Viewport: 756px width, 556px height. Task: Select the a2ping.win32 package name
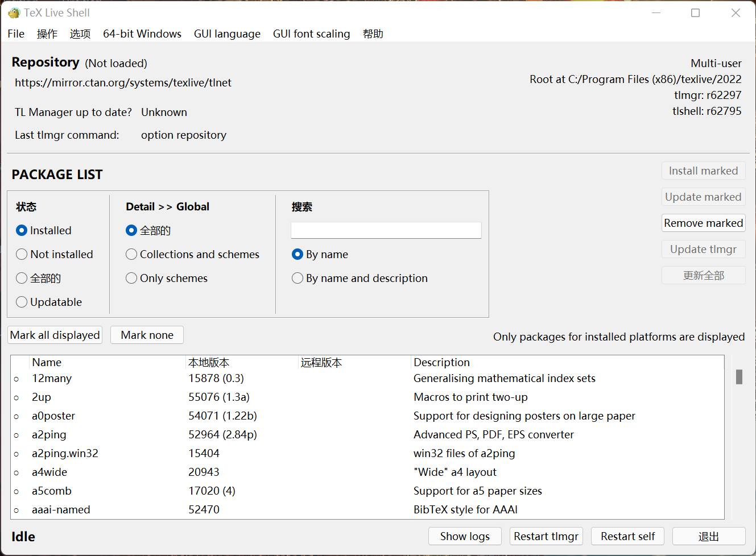[x=65, y=453]
